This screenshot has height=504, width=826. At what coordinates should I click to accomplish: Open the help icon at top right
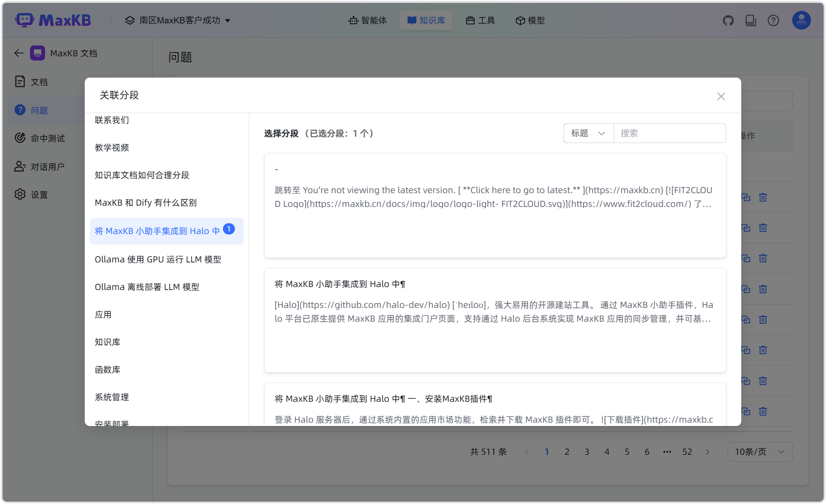click(773, 20)
